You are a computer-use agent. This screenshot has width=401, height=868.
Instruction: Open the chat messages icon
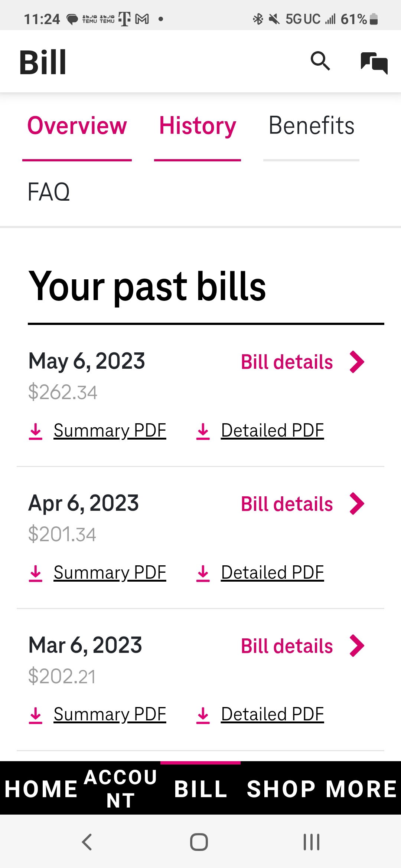tap(374, 63)
